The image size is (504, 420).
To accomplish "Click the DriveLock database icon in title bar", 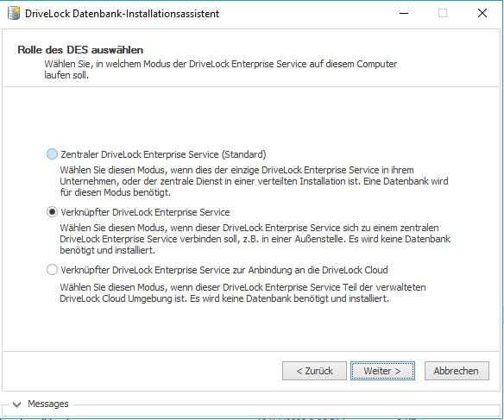I will click(14, 14).
